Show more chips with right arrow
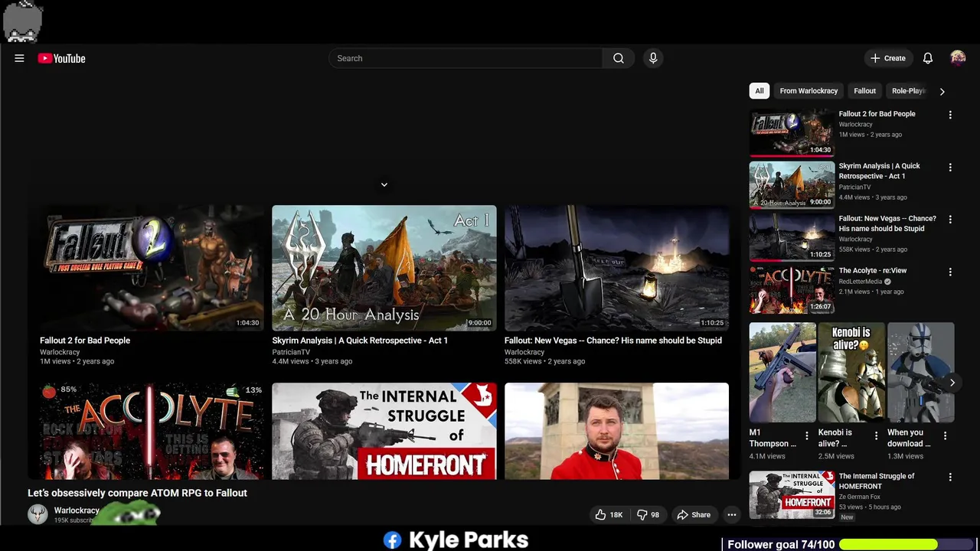The image size is (980, 551). pyautogui.click(x=942, y=91)
